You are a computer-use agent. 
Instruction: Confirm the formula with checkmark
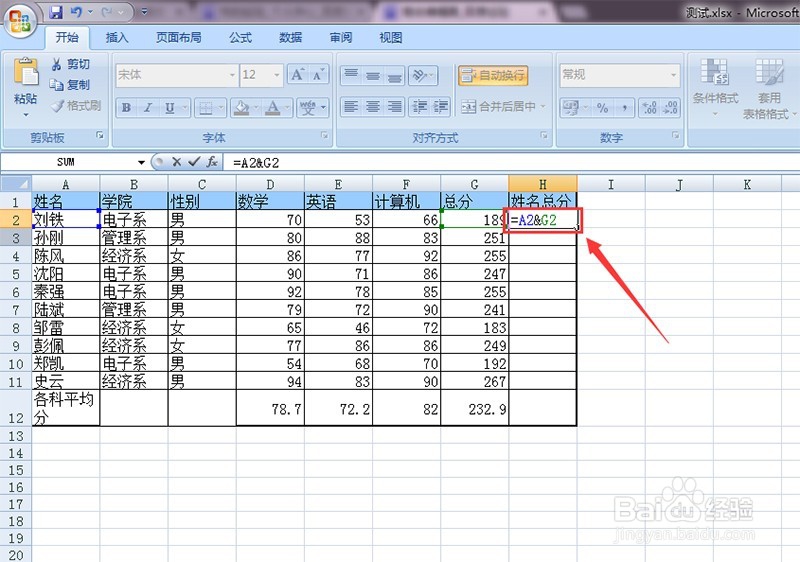coord(194,162)
